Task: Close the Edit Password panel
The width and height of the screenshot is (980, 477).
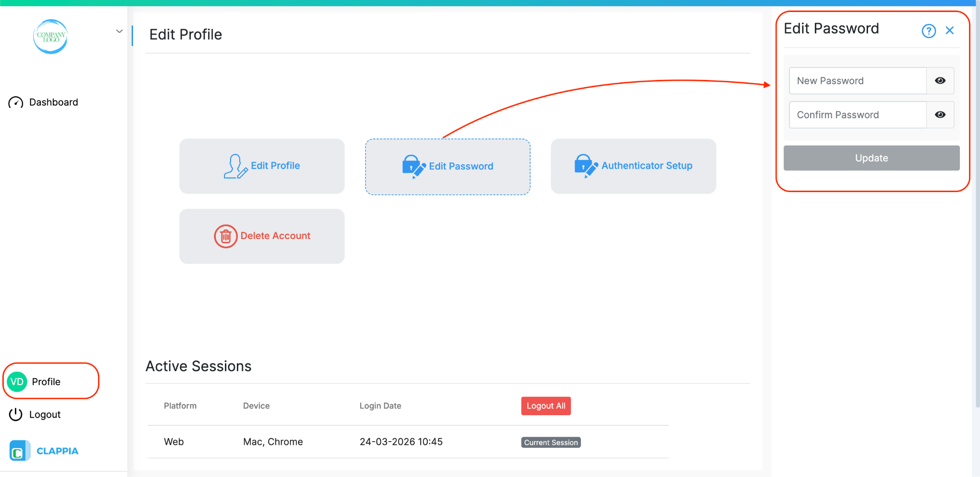Action: click(x=950, y=31)
